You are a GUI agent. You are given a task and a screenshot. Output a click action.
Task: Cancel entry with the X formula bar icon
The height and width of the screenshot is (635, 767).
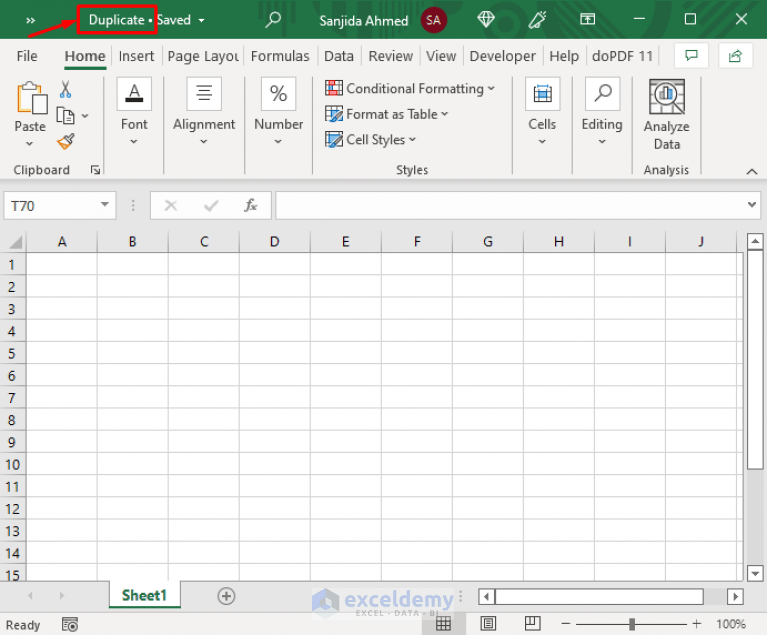[171, 205]
